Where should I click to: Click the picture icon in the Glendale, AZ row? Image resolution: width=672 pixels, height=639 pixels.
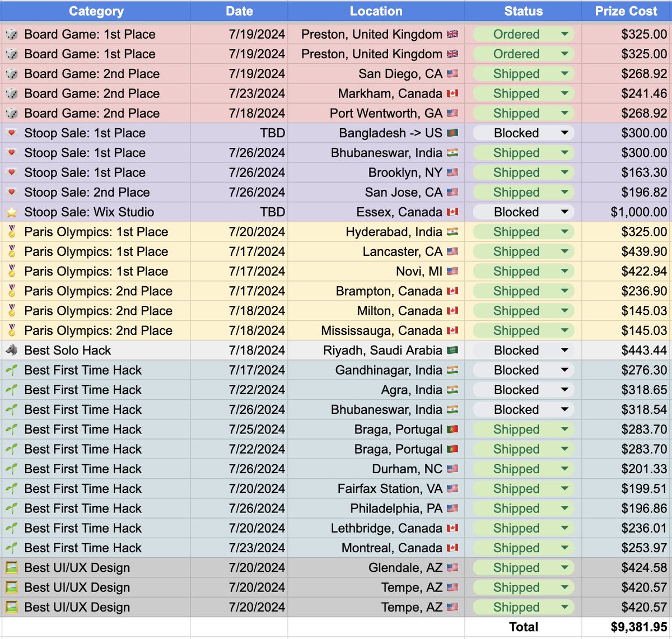pyautogui.click(x=11, y=568)
